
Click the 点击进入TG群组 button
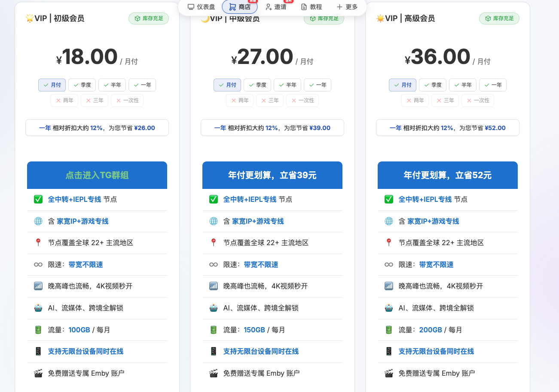[x=97, y=175]
